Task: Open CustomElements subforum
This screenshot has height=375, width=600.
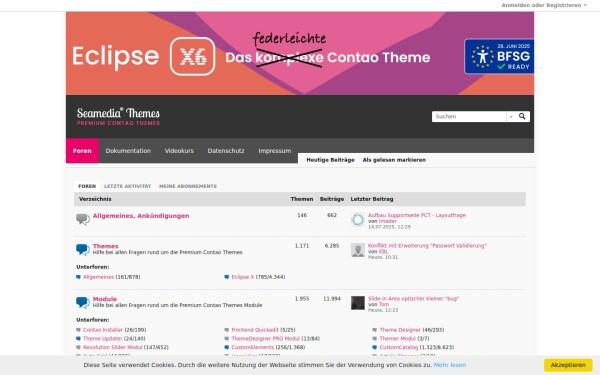Action: click(253, 347)
